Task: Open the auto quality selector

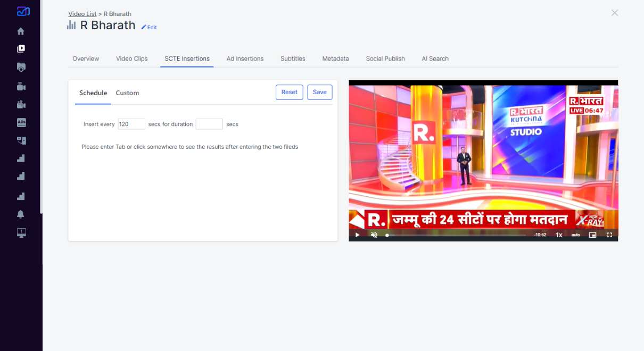Action: coord(575,235)
